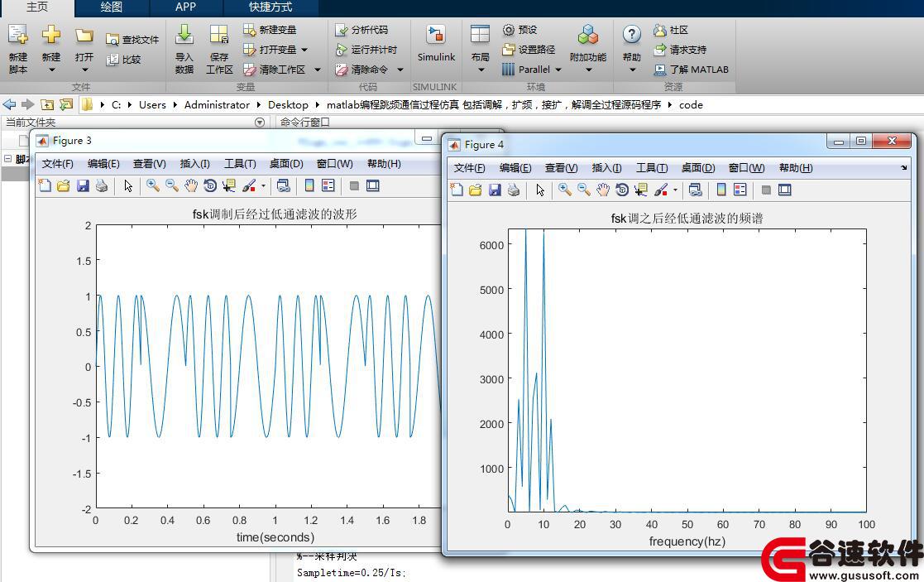This screenshot has width=924, height=582.
Task: Switch to the 快捷方式 ribbon tab
Action: (270, 7)
